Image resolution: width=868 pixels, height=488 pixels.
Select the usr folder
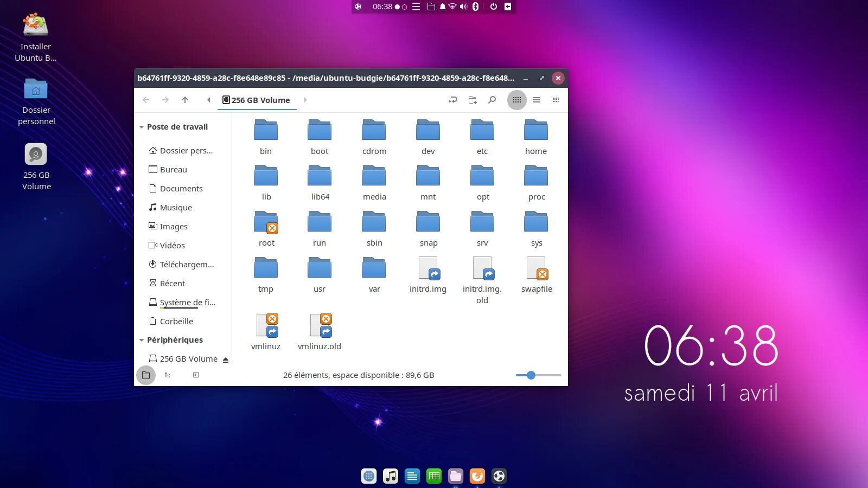point(320,275)
